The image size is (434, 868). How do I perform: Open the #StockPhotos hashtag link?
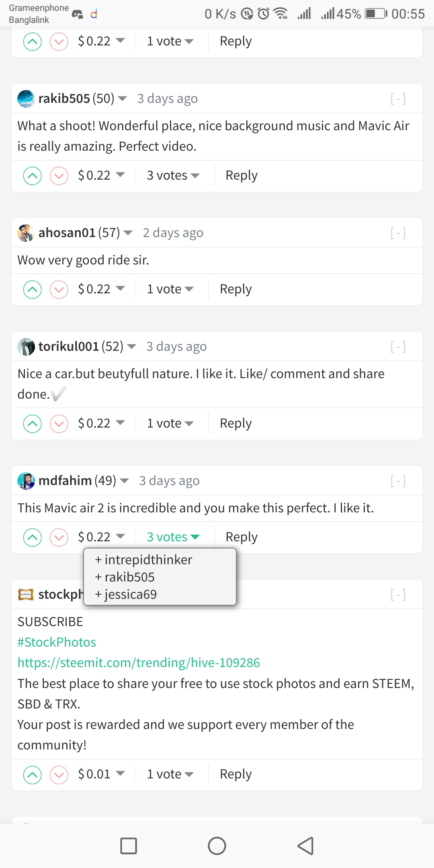coord(57,642)
